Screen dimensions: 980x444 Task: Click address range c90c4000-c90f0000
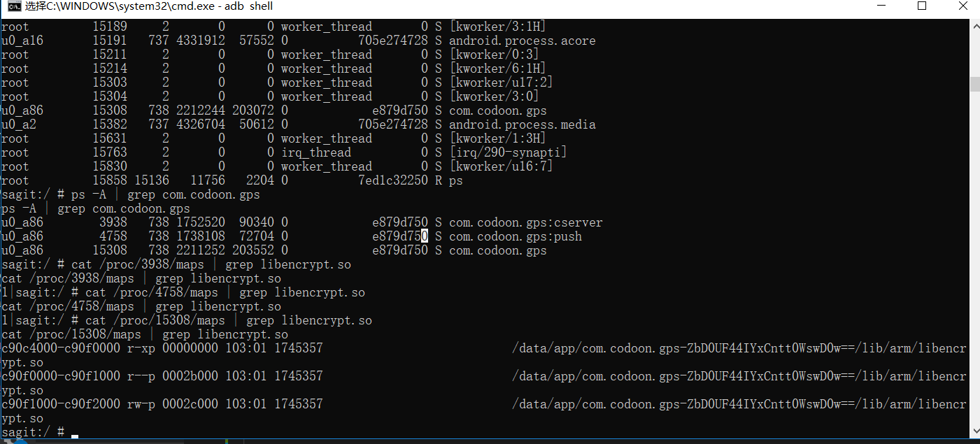[61, 348]
